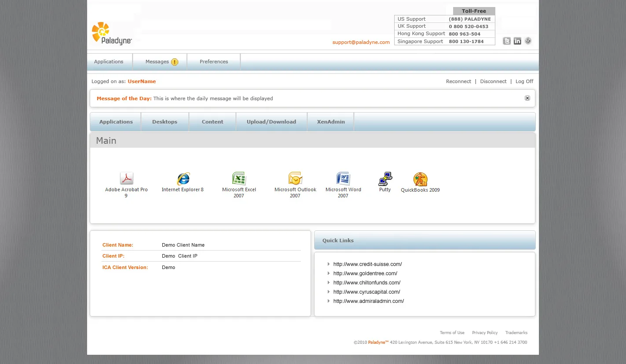
Task: Click the yellow Messages alert icon
Action: [175, 62]
